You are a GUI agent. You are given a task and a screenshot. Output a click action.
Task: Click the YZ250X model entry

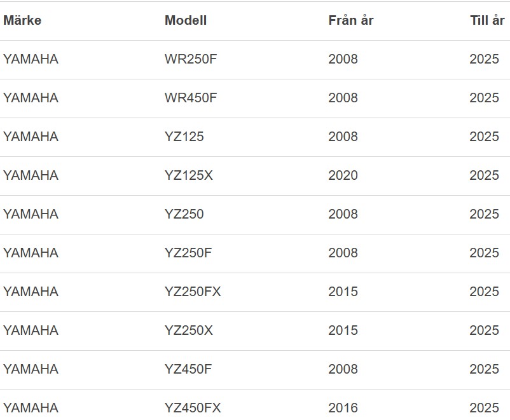pyautogui.click(x=189, y=330)
